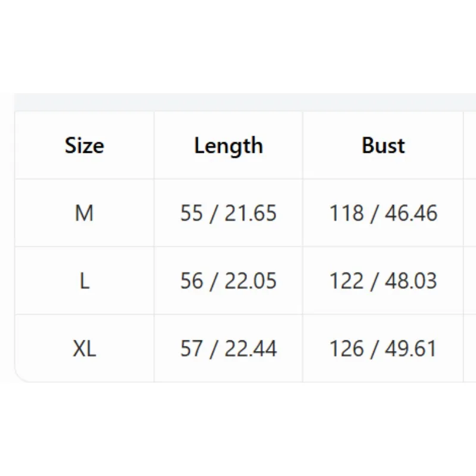Click the 57 / 22.44 length cell

point(228,348)
